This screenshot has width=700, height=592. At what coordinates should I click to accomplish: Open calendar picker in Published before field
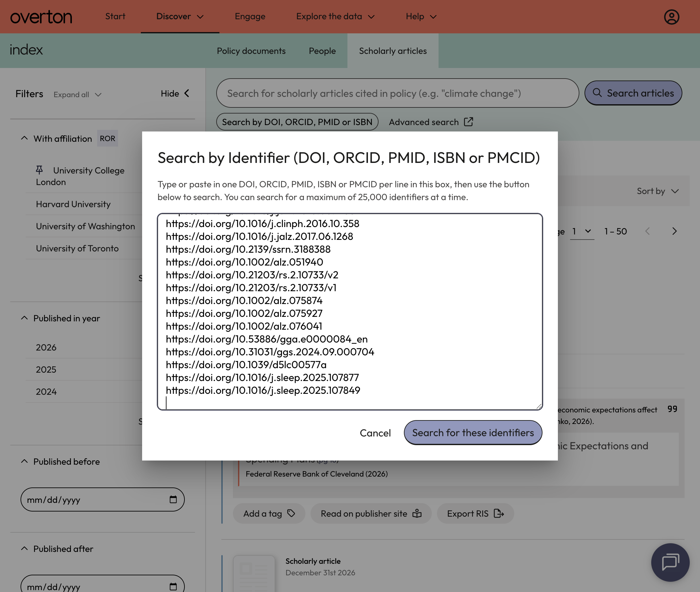coord(173,499)
